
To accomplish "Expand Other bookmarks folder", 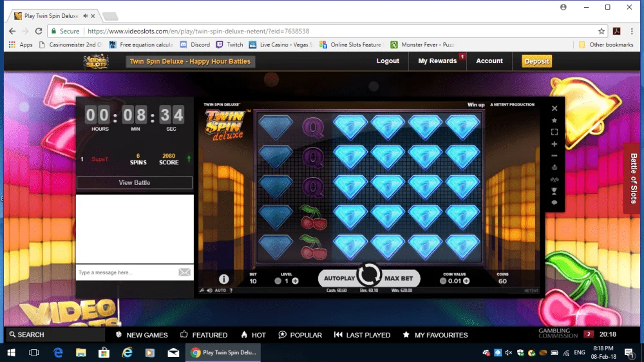I will coord(606,44).
